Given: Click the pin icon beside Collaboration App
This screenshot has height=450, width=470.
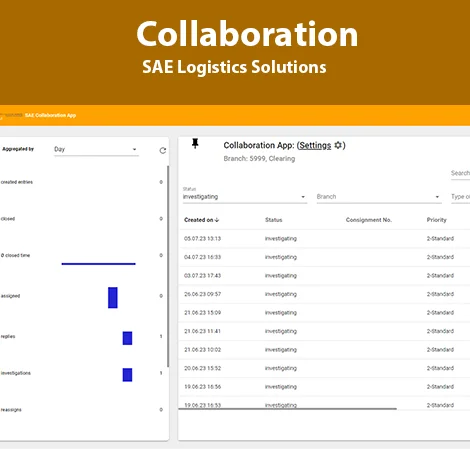Looking at the screenshot, I should 195,143.
